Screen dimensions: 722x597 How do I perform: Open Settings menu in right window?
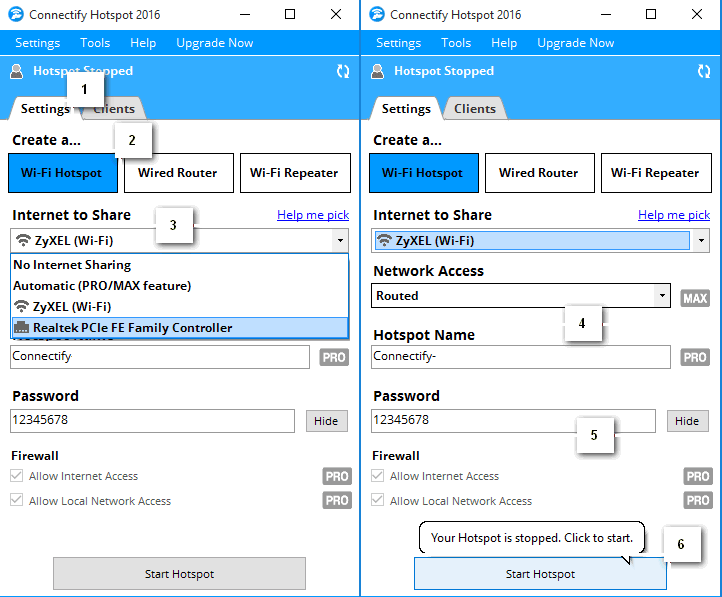pos(399,43)
